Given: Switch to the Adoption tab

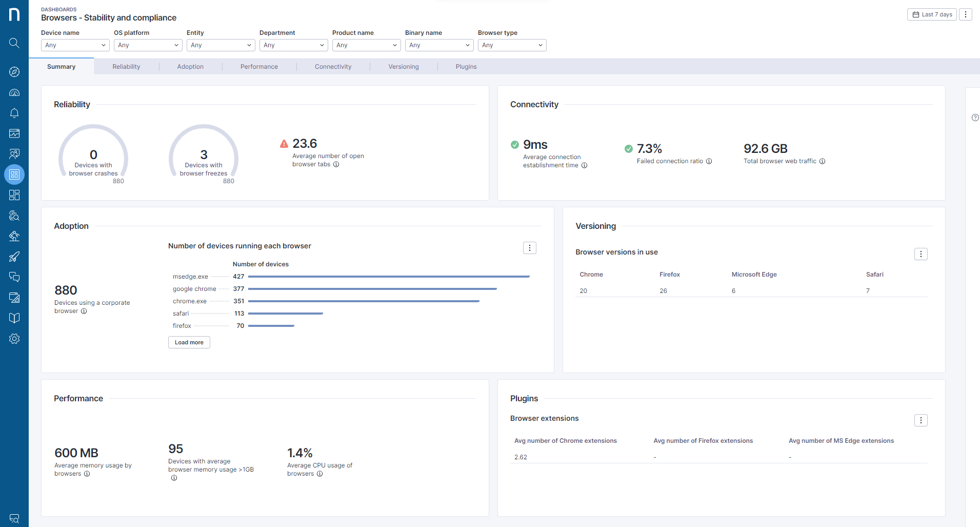Looking at the screenshot, I should (190, 67).
